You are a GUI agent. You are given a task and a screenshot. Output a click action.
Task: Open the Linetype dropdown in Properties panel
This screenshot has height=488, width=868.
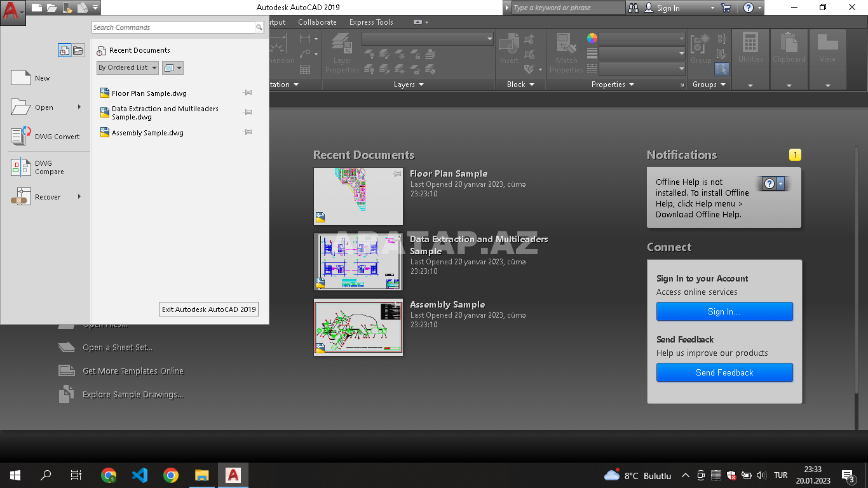[x=642, y=69]
